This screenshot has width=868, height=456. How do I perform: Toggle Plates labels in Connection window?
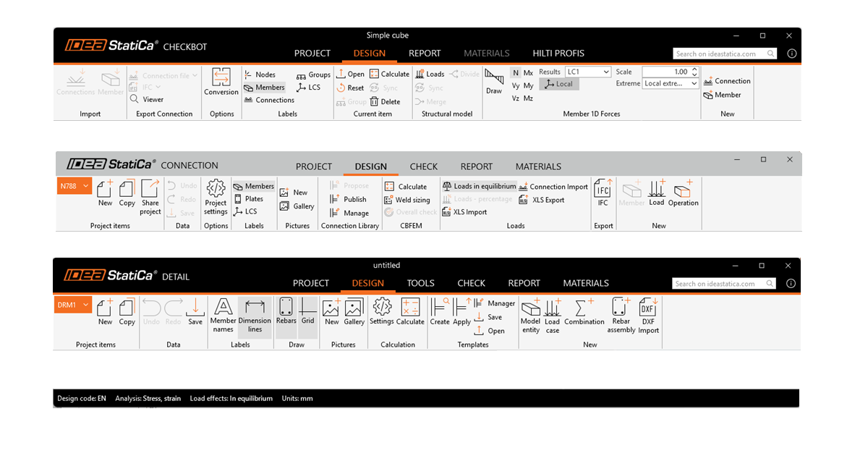pos(248,199)
